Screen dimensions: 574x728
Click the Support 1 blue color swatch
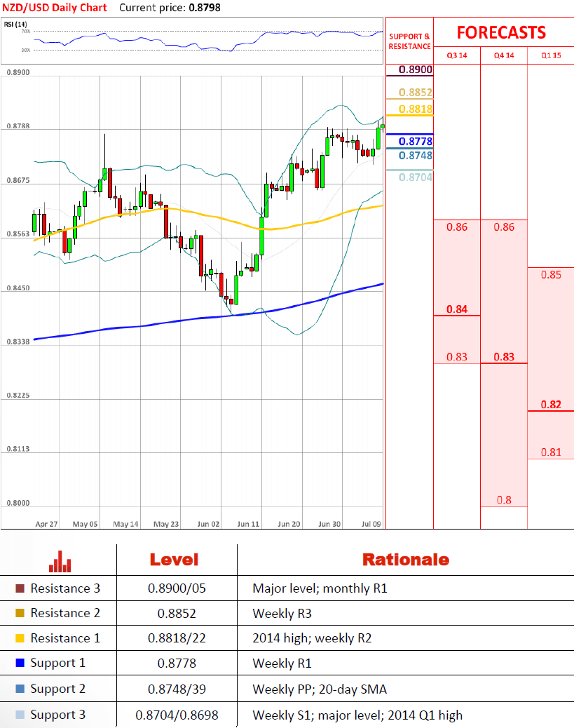click(x=20, y=663)
